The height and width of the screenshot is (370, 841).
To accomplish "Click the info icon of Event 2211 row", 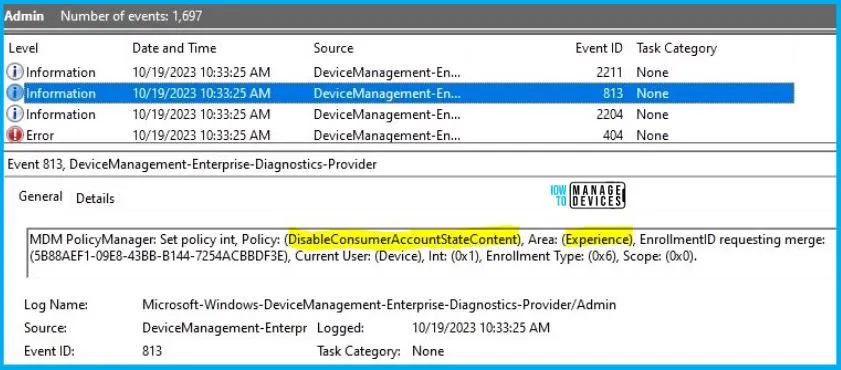I will click(15, 72).
